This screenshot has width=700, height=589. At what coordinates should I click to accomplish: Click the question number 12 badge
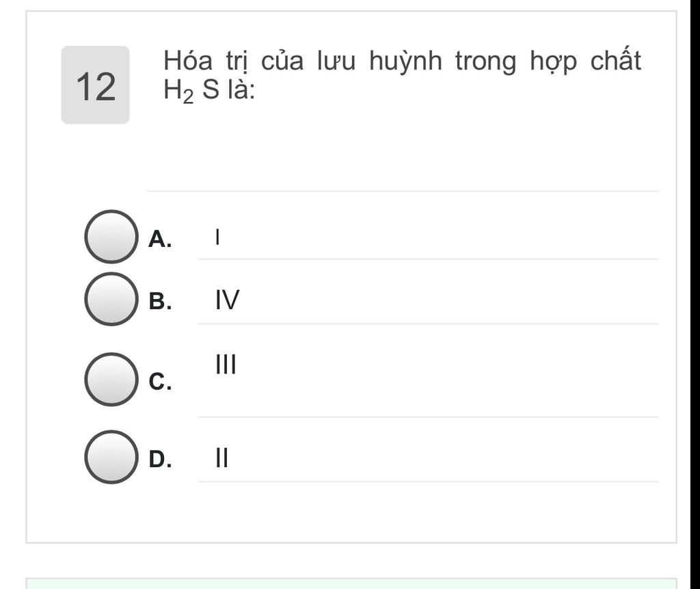pos(95,86)
